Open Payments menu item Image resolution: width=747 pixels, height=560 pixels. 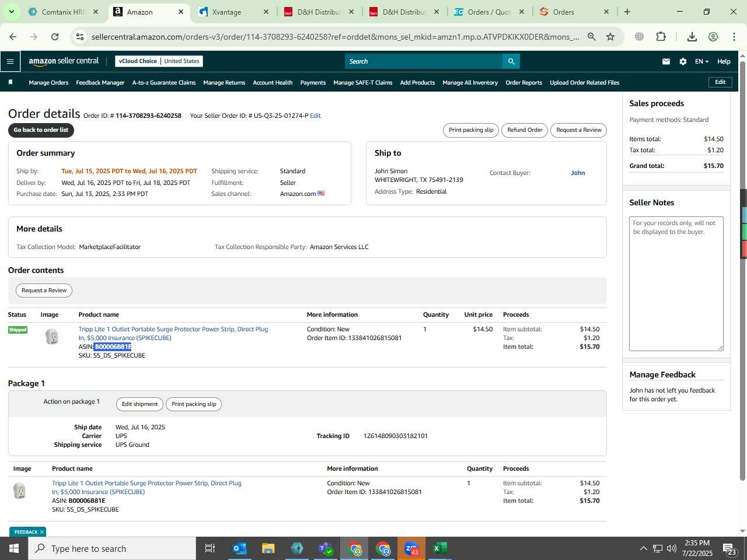coord(313,83)
